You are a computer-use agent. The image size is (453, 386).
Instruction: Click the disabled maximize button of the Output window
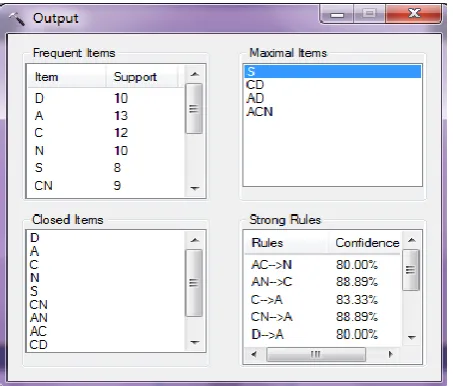coord(369,14)
